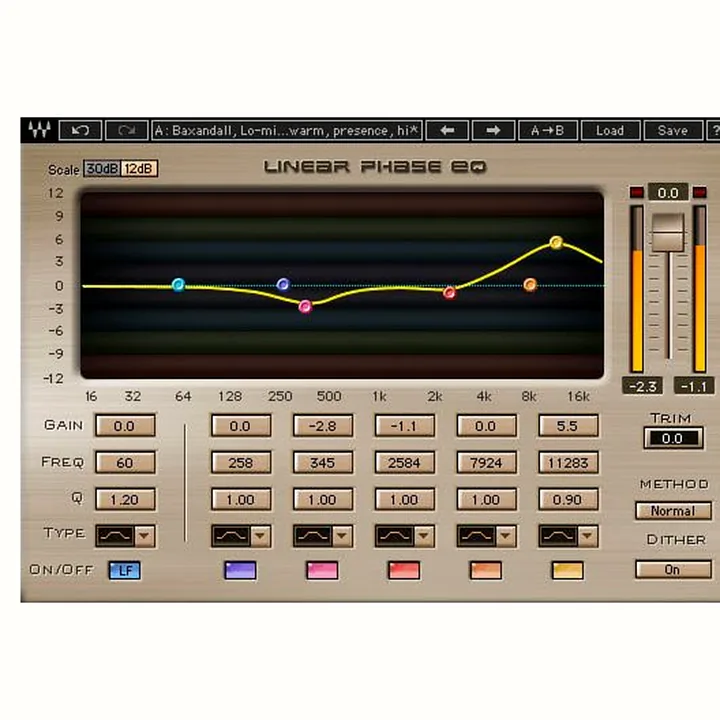Click the LF frequency field showing 60
This screenshot has width=720, height=720.
125,462
